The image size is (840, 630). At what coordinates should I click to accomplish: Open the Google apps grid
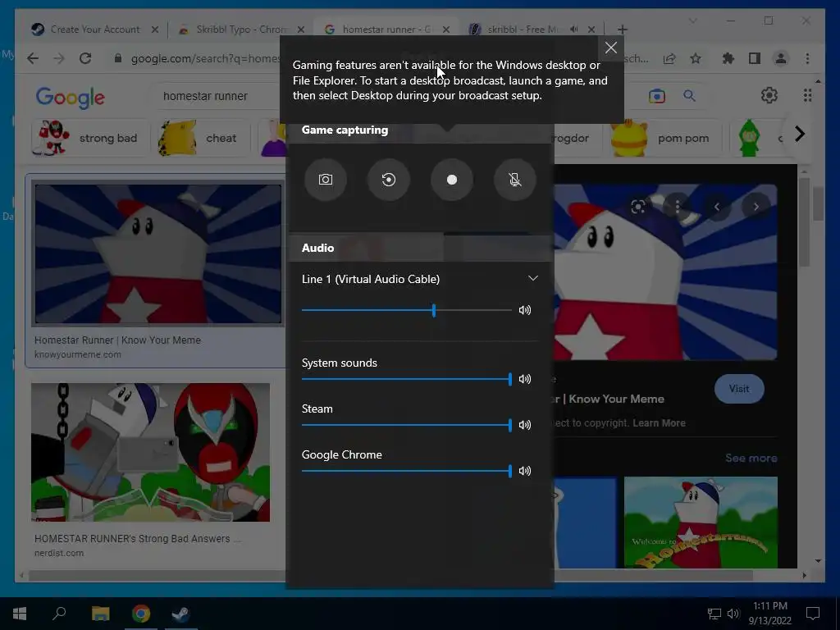point(807,96)
